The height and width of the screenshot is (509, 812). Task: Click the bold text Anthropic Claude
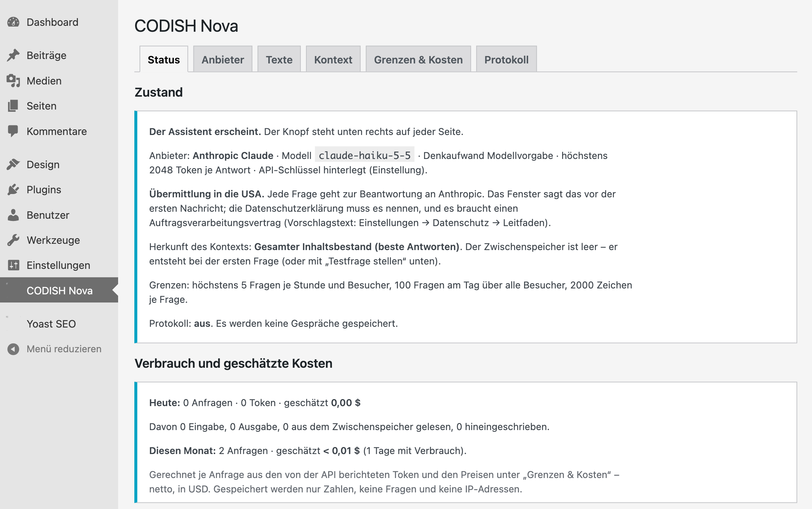point(233,156)
